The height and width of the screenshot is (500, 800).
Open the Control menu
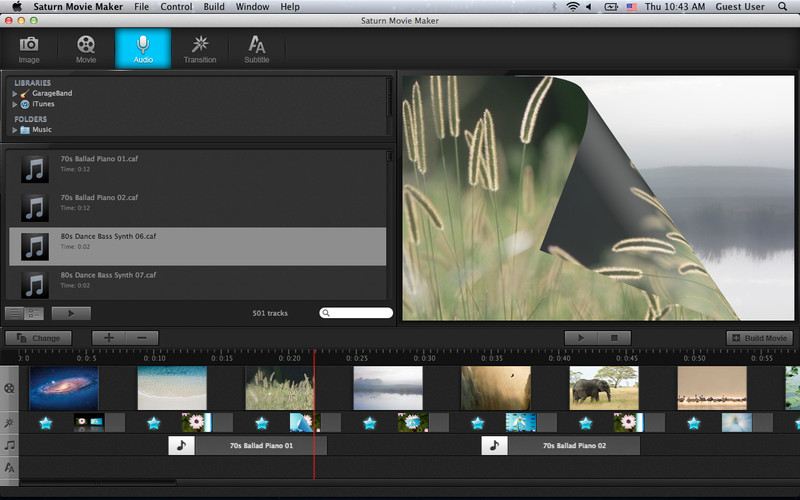point(176,7)
